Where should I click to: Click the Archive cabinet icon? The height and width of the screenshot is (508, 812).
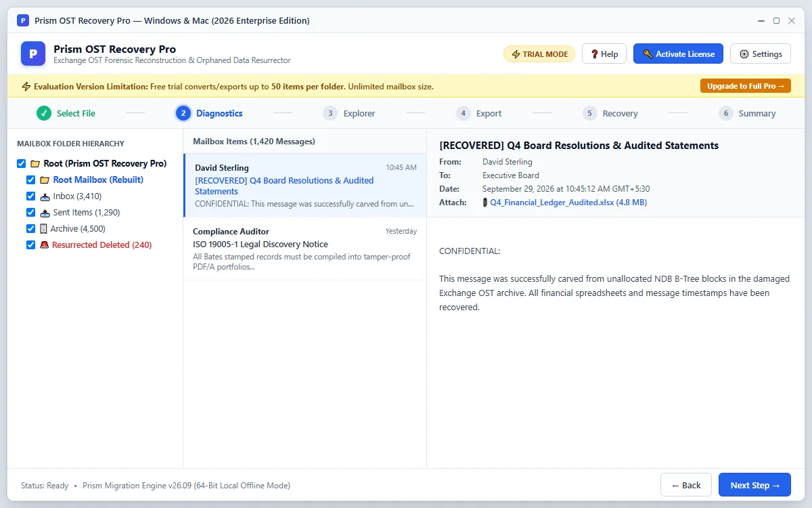coord(44,229)
